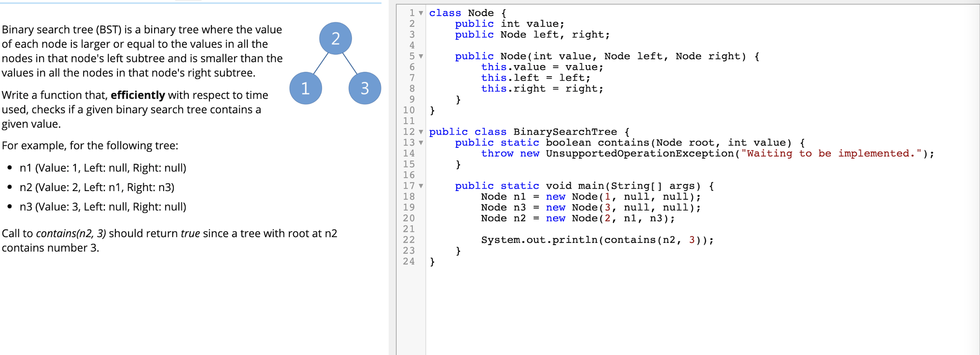980x355 pixels.
Task: Click the "public int value;" declaration
Action: click(510, 24)
